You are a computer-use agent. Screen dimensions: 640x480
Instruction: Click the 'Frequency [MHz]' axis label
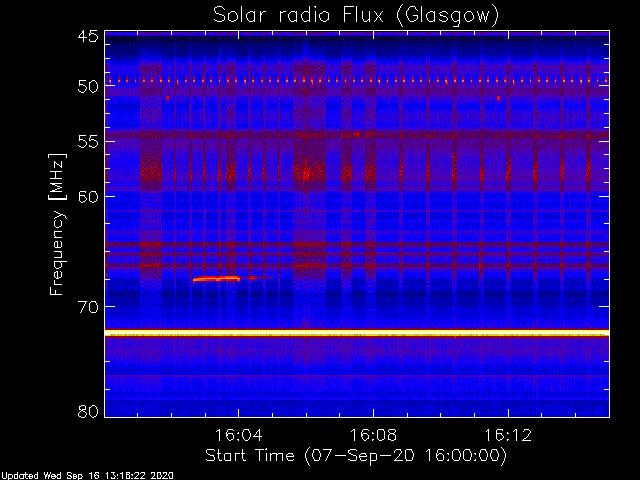(58, 224)
